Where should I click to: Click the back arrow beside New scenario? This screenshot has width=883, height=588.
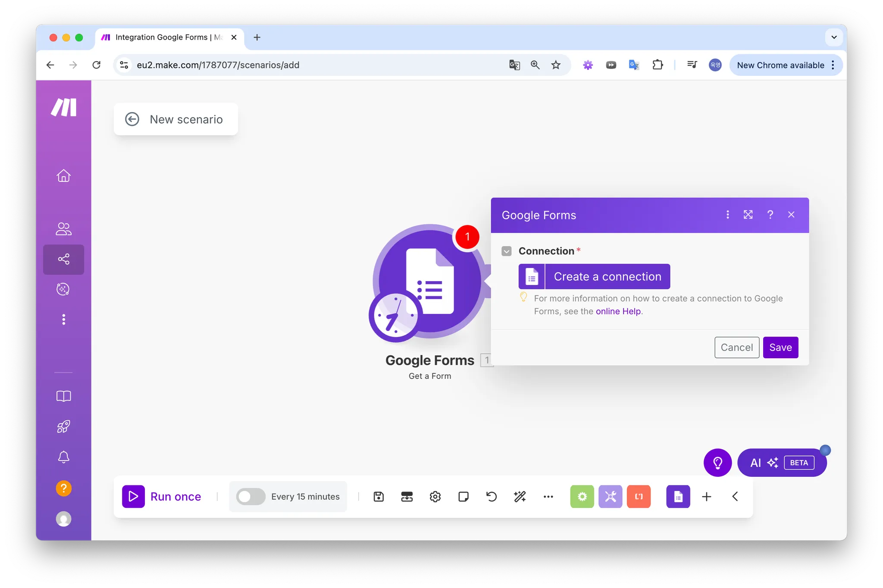pyautogui.click(x=132, y=119)
